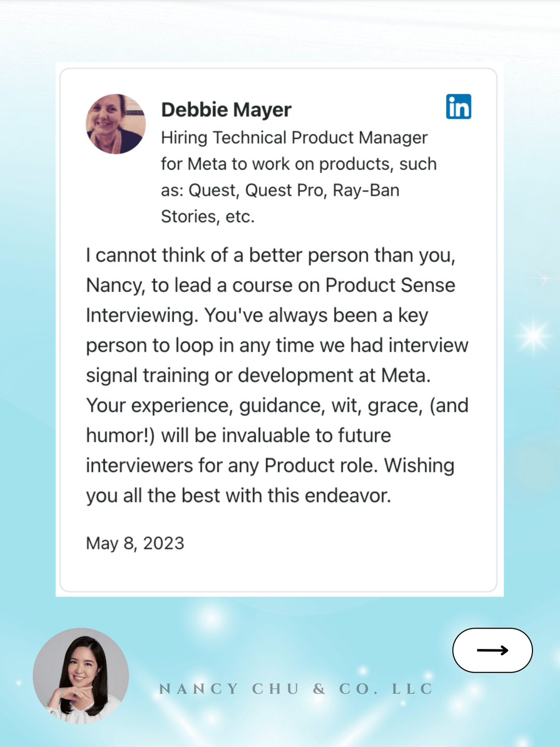Click the Debbie Mayer name
Image resolution: width=560 pixels, height=747 pixels.
point(226,109)
